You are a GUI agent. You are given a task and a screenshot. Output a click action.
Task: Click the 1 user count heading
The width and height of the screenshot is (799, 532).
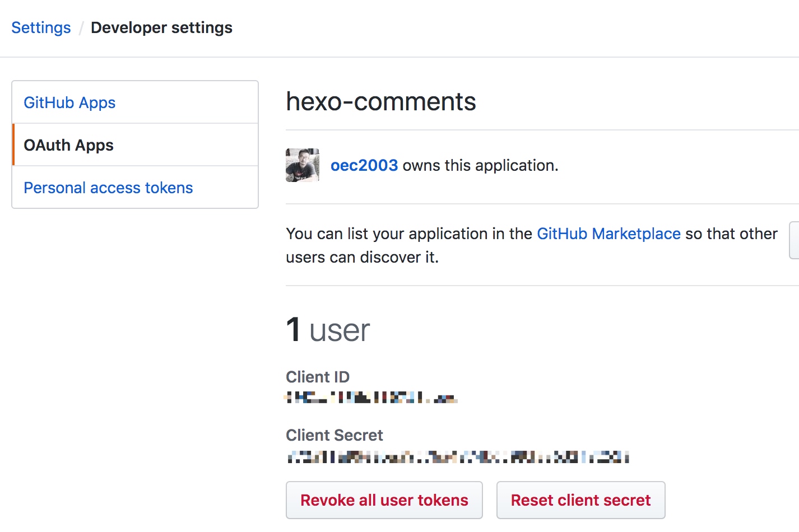[328, 329]
